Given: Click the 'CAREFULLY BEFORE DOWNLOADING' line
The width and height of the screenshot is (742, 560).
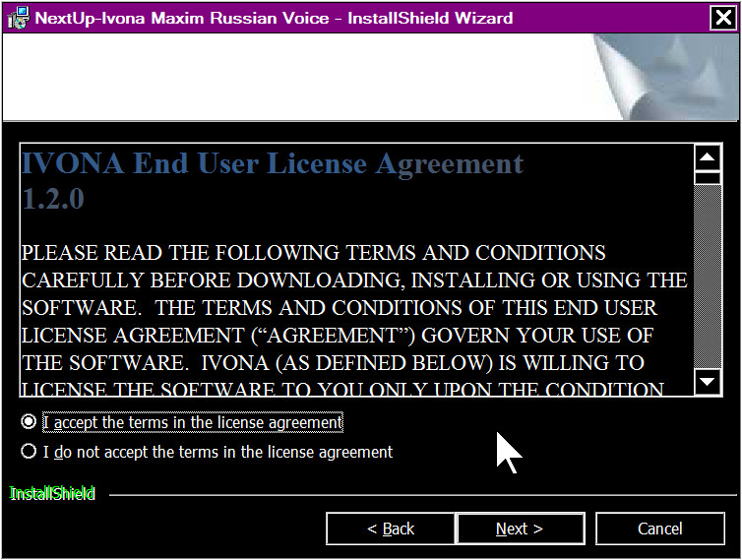Looking at the screenshot, I should (354, 280).
